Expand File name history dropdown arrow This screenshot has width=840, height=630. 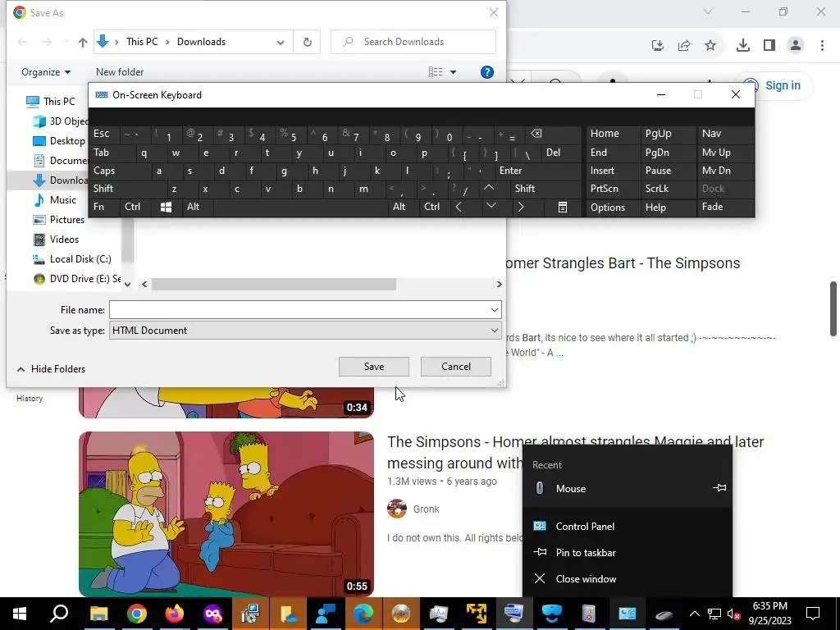[494, 309]
